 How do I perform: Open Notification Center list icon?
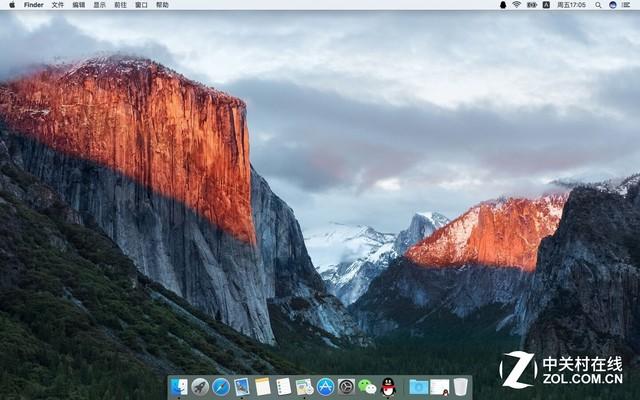[x=626, y=5]
